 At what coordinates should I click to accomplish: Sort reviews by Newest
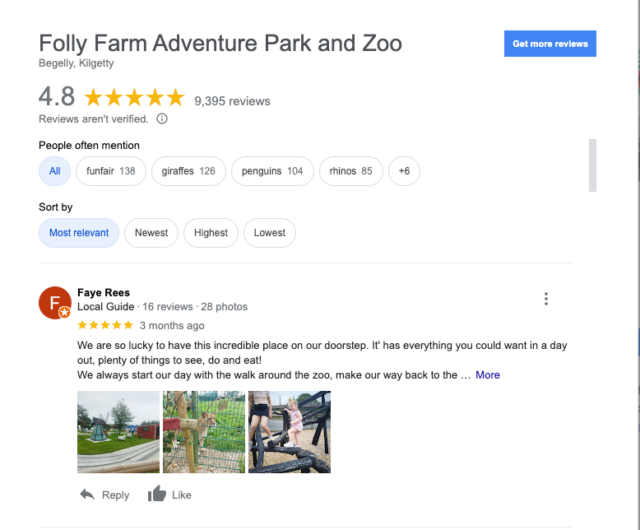151,233
